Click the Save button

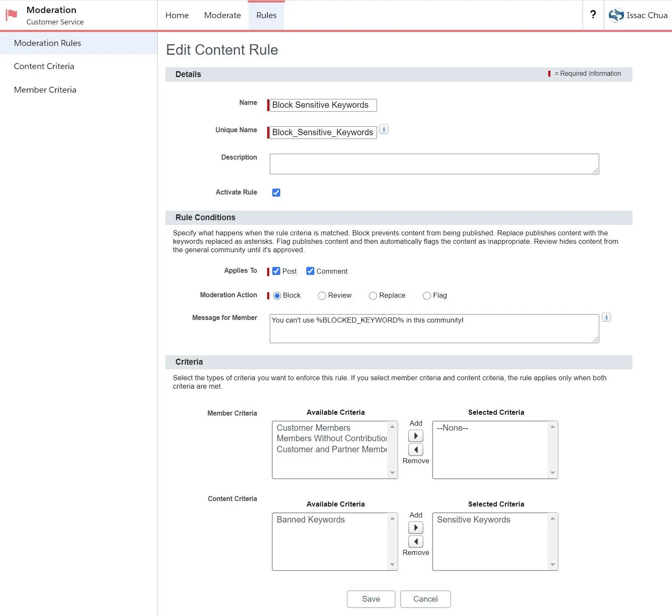tap(371, 599)
